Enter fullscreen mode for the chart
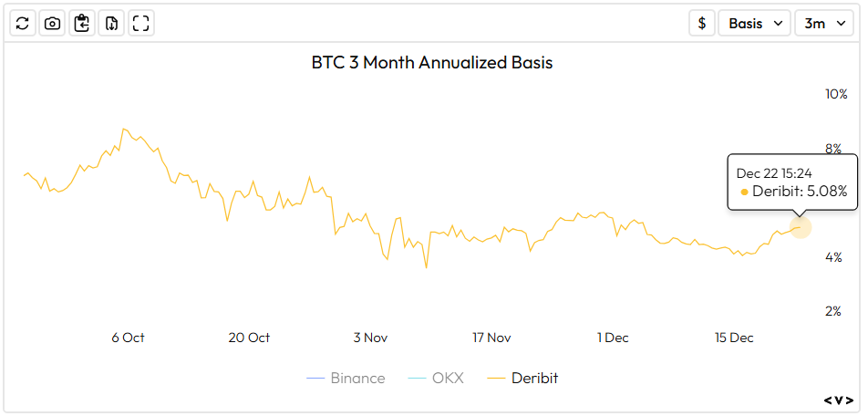The height and width of the screenshot is (416, 868). [140, 24]
